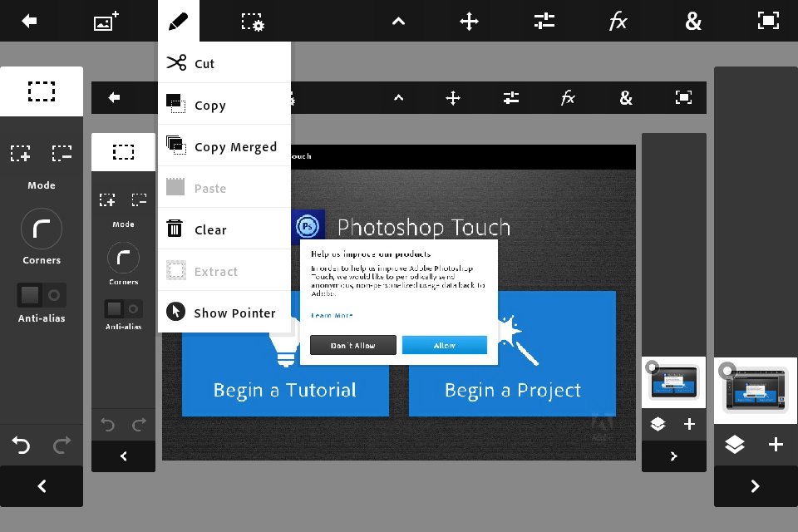This screenshot has height=532, width=798.
Task: Open the add image icon in top toolbar
Action: tap(106, 22)
